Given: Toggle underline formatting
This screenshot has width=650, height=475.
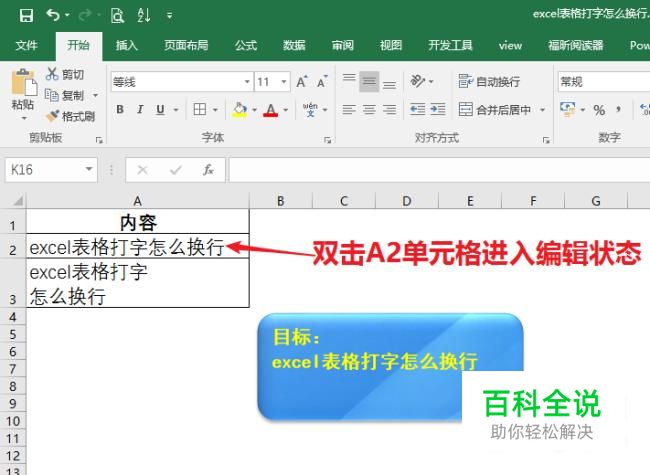Looking at the screenshot, I should coord(160,109).
